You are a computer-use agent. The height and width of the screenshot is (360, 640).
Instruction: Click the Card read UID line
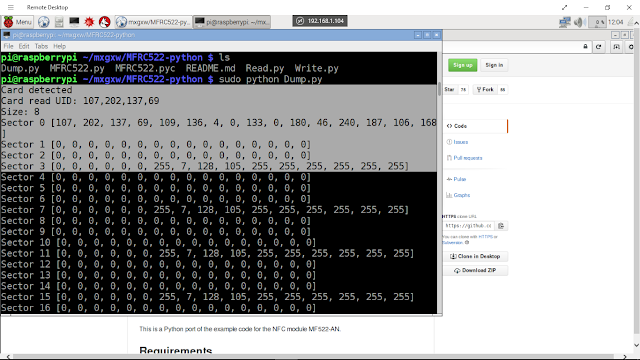tap(80, 101)
